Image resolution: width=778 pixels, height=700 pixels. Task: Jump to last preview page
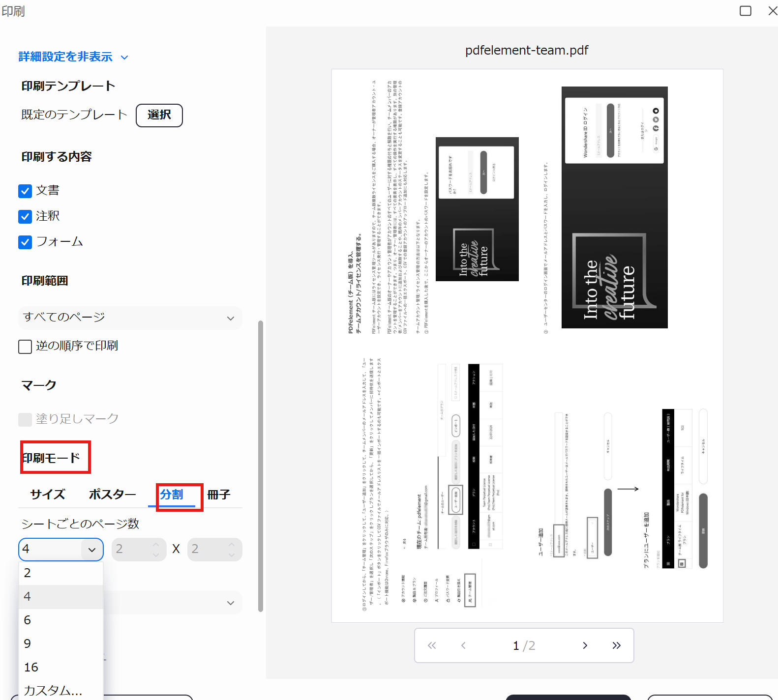click(x=616, y=645)
